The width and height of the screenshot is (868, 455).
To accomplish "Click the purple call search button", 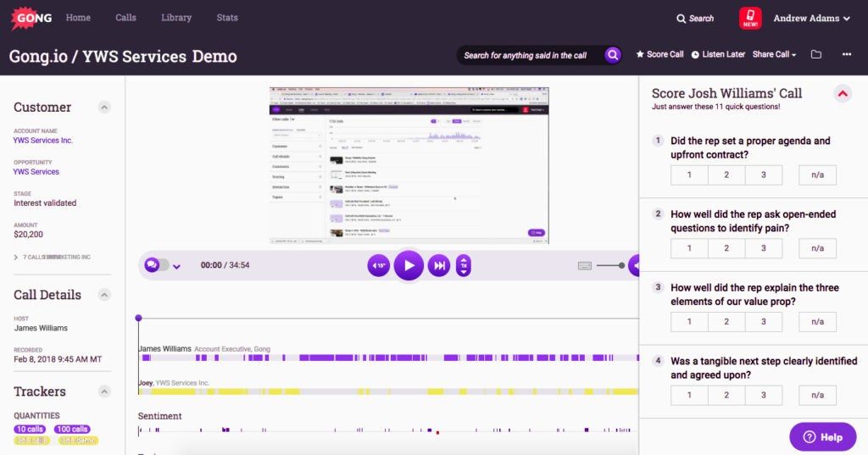I will click(x=612, y=55).
